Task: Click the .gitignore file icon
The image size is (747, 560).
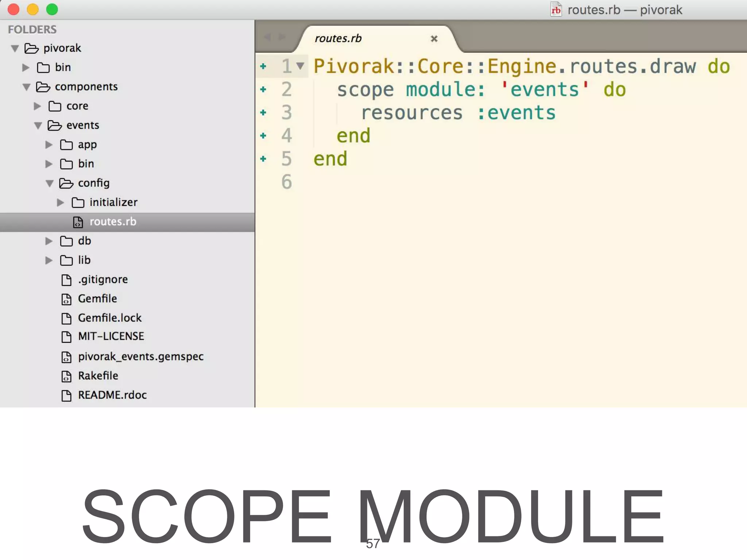Action: click(x=66, y=280)
